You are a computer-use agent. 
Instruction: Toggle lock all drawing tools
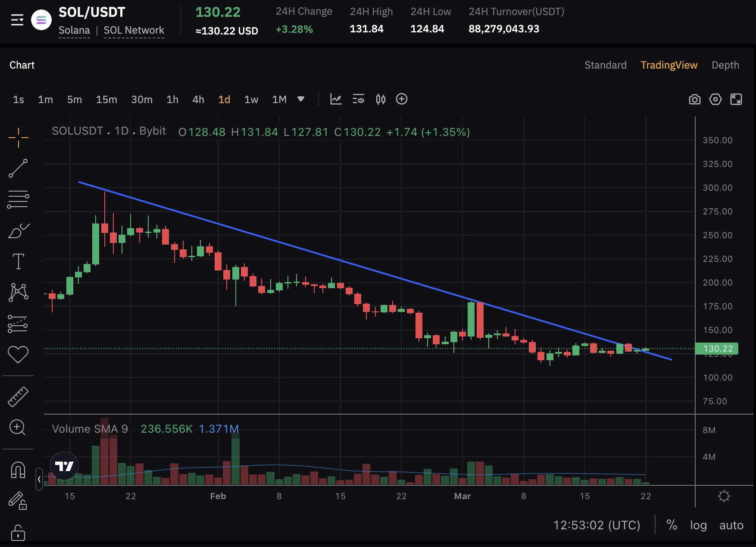coord(18,532)
